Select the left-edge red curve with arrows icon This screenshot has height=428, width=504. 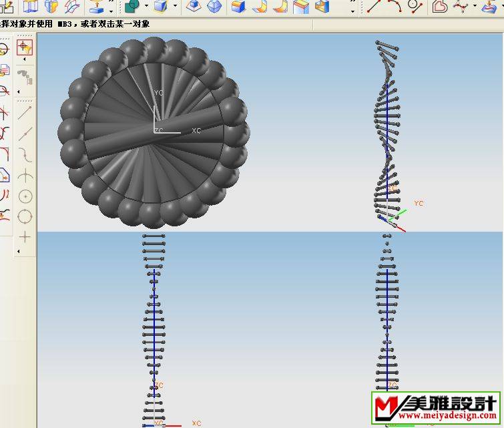5,195
